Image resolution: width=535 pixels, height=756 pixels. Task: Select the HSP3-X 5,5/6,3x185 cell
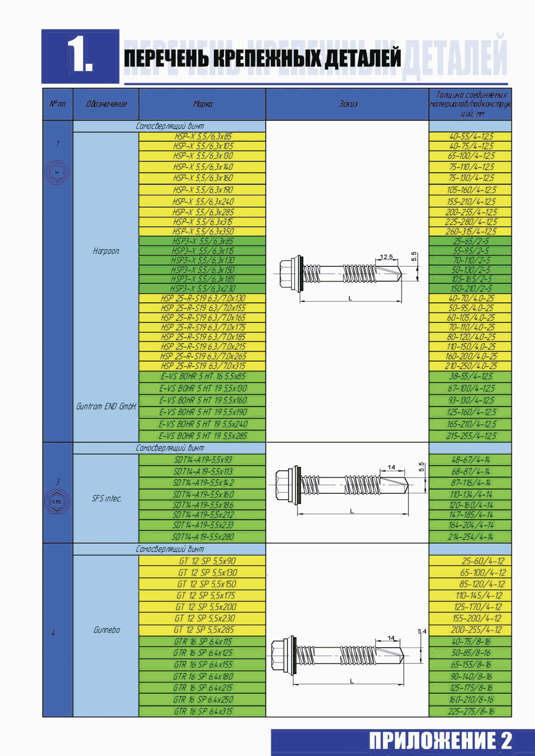202,279
